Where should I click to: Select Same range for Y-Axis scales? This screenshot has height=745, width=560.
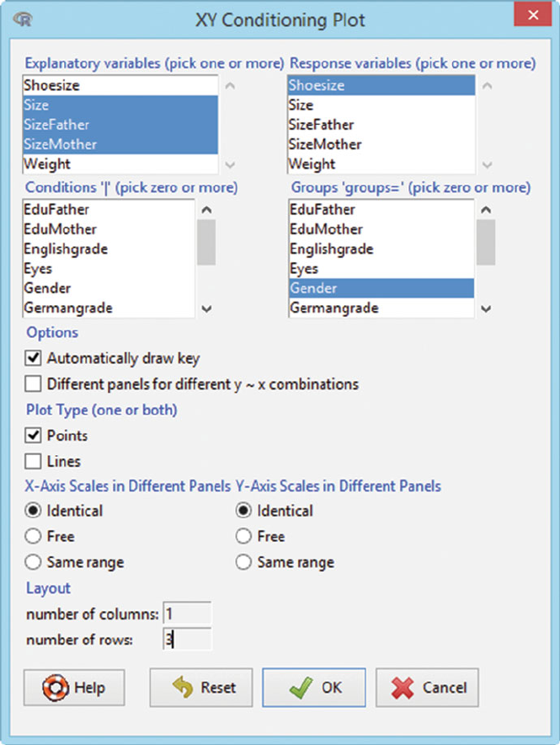(243, 562)
